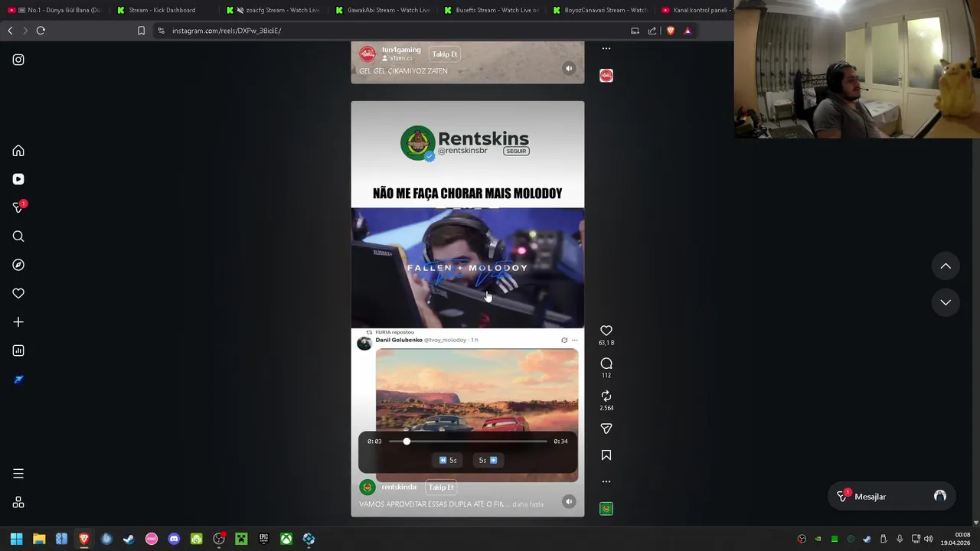
Task: Open the hamburger More menu in sidebar
Action: [18, 474]
